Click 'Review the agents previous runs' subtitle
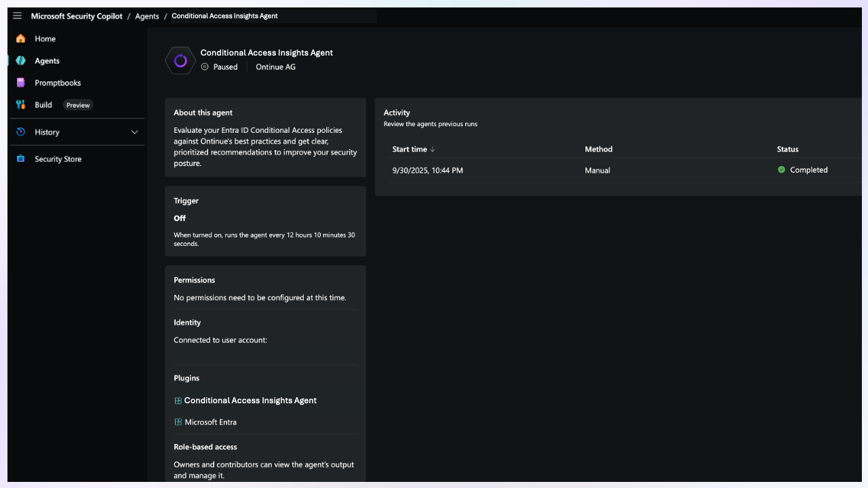Image resolution: width=868 pixels, height=488 pixels. click(431, 124)
